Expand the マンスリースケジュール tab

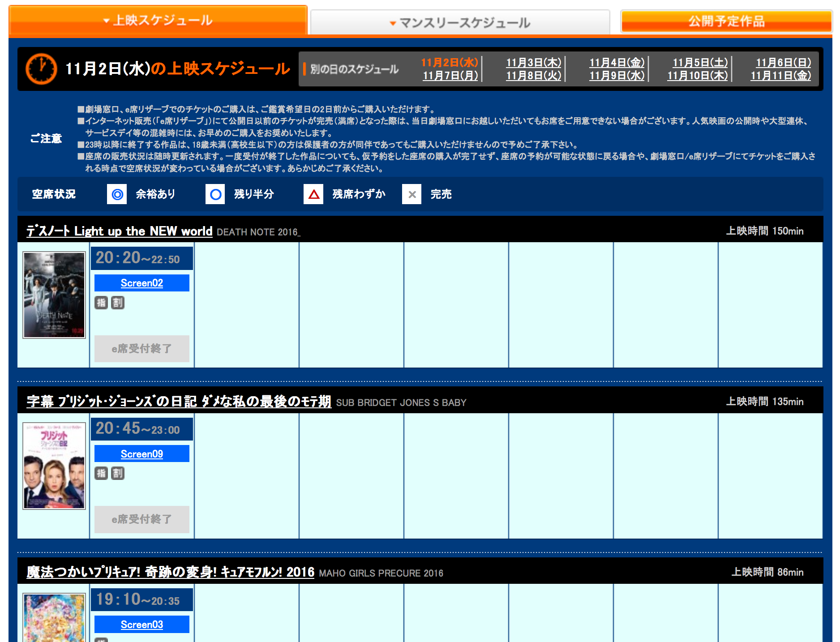tap(460, 22)
